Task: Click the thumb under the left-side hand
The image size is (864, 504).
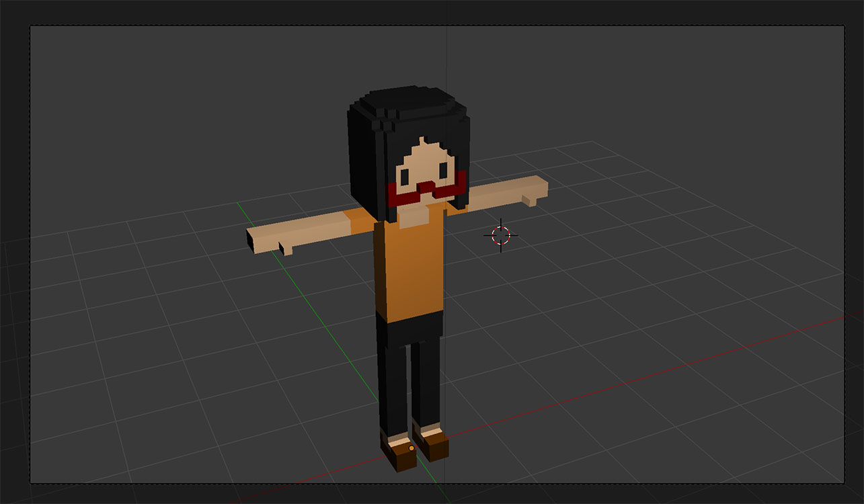Action: (286, 249)
